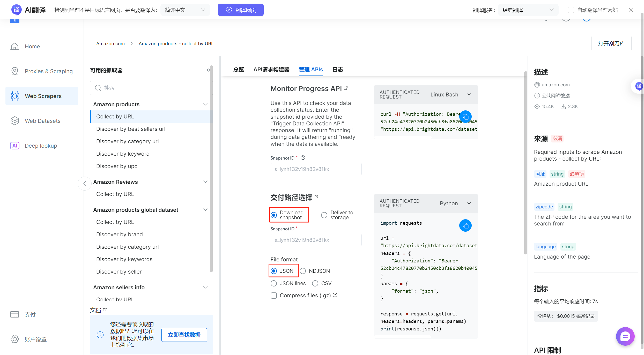The image size is (644, 355).
Task: Close the AI翻译 translation bar
Action: [x=631, y=10]
